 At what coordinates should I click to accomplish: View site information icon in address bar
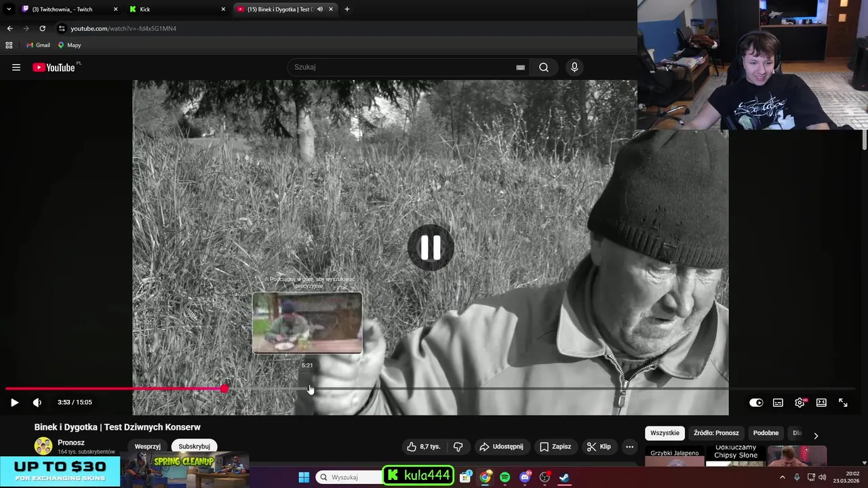pyautogui.click(x=62, y=28)
